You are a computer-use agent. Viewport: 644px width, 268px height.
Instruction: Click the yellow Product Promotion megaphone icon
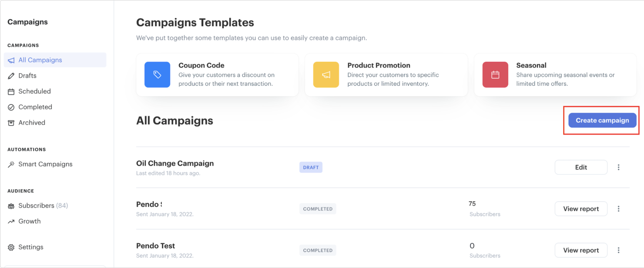point(326,75)
